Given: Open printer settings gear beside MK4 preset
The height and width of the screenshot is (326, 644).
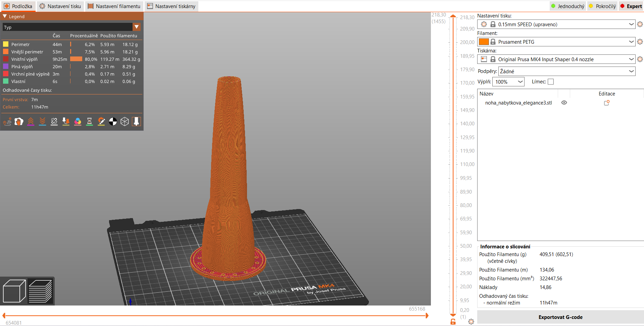Looking at the screenshot, I should pos(640,59).
